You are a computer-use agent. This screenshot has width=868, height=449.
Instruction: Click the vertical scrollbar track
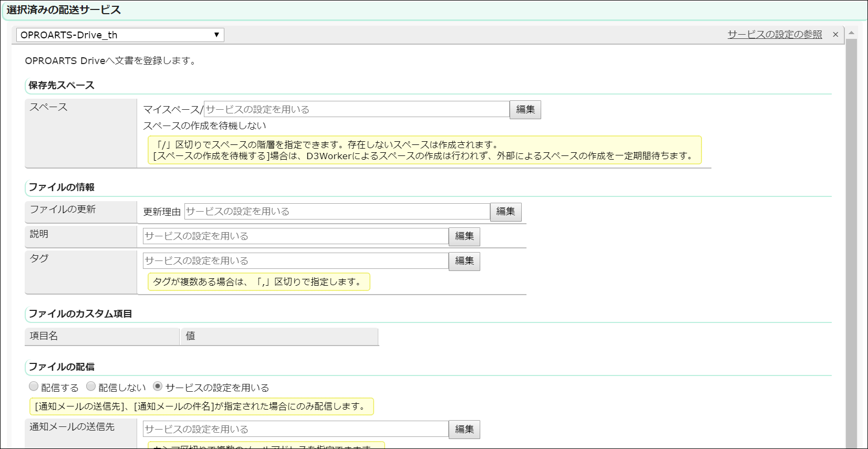click(851, 236)
